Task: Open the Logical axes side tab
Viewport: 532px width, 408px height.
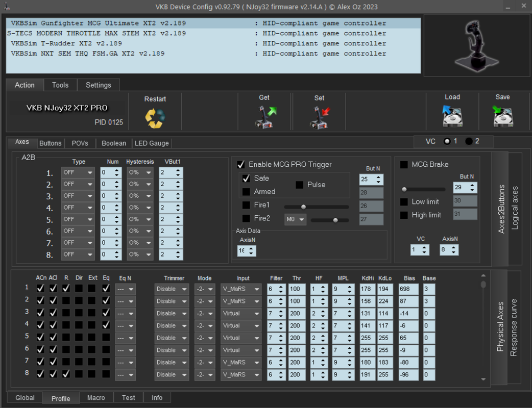Action: pos(515,208)
